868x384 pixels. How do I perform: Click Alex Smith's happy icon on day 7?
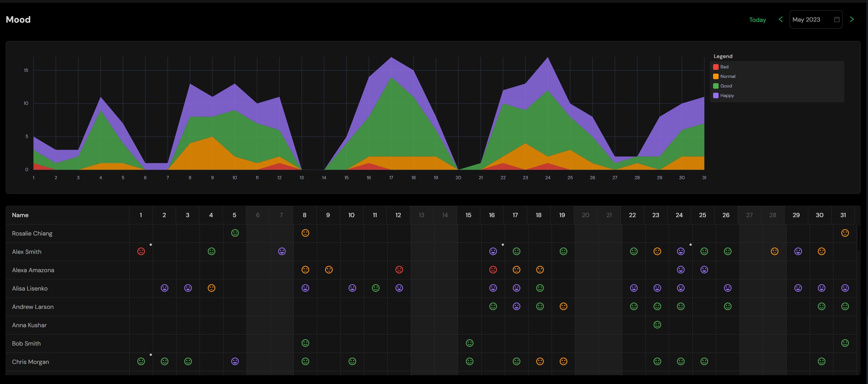click(x=282, y=252)
